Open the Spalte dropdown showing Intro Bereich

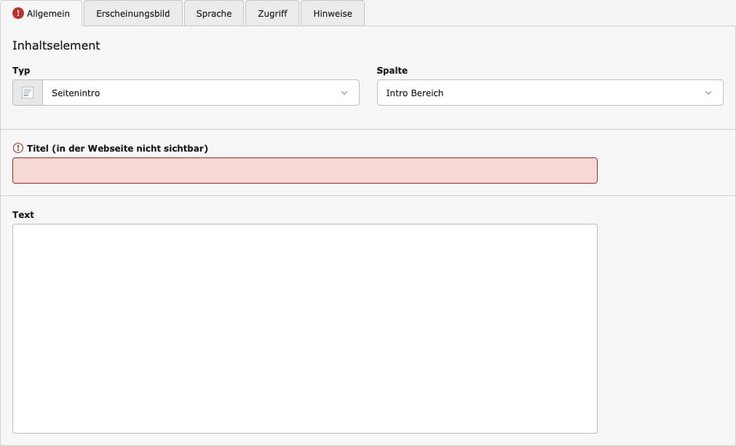tap(540, 93)
